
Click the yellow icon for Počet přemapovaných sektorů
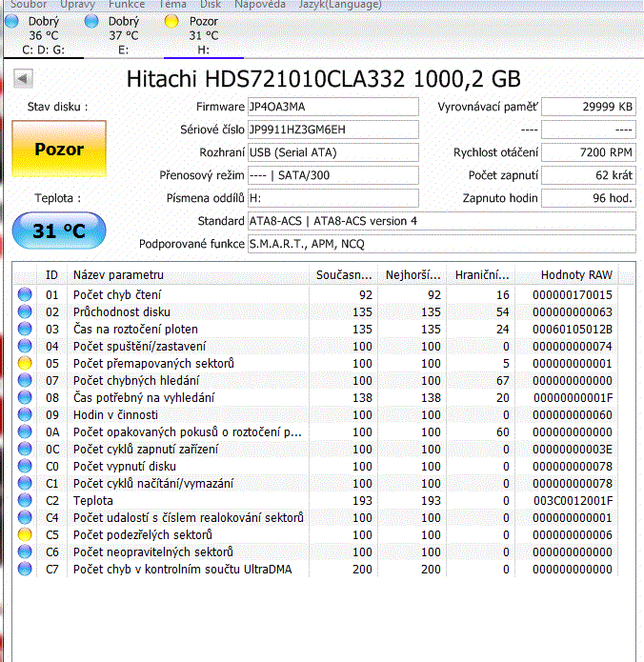click(25, 364)
